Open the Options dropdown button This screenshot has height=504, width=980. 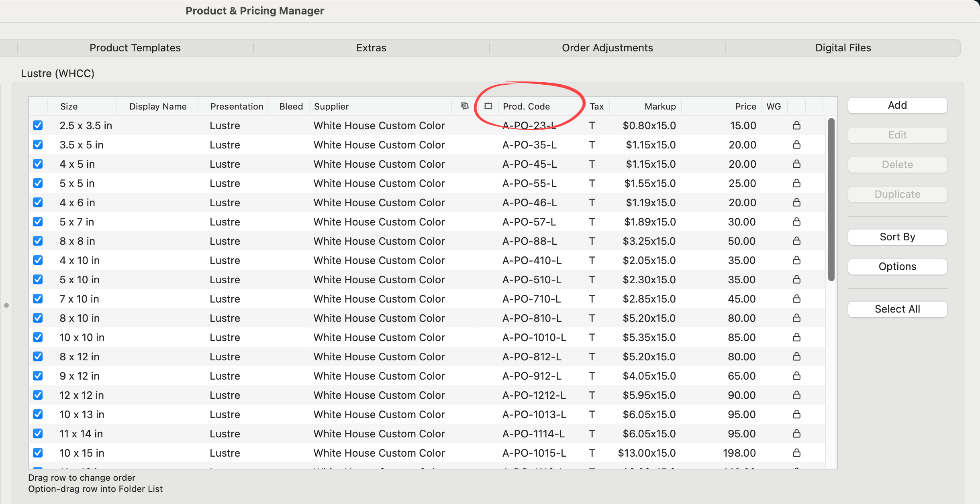tap(897, 266)
